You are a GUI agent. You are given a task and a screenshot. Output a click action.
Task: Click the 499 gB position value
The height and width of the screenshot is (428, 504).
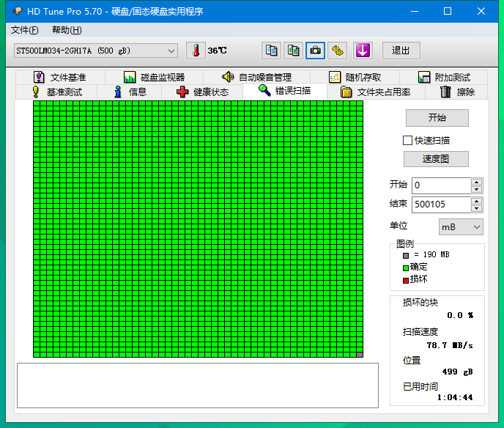tap(457, 372)
